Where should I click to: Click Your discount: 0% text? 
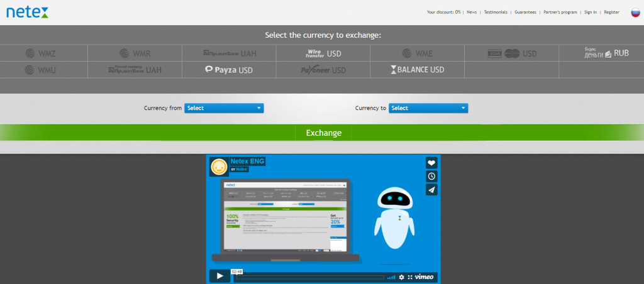pos(443,13)
